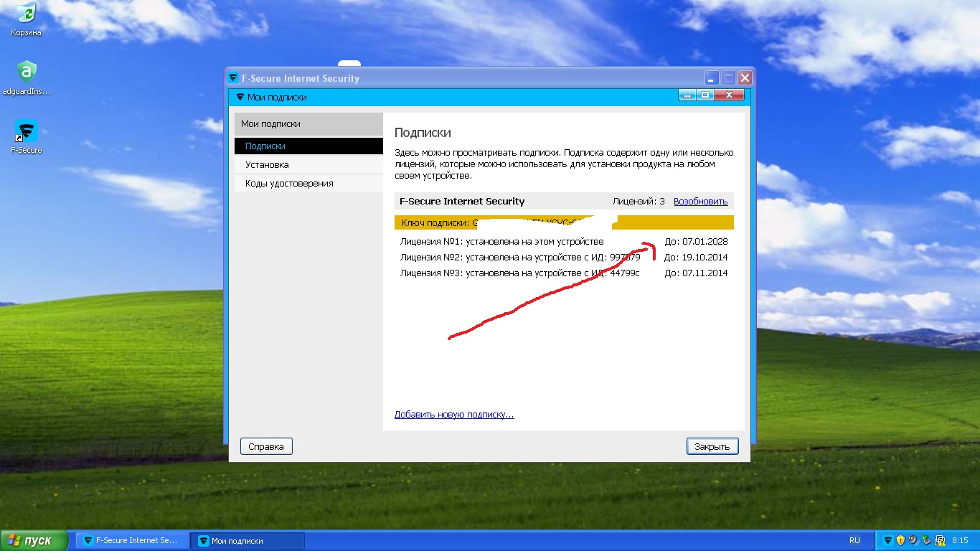Click the Ключ подписки label

point(435,223)
